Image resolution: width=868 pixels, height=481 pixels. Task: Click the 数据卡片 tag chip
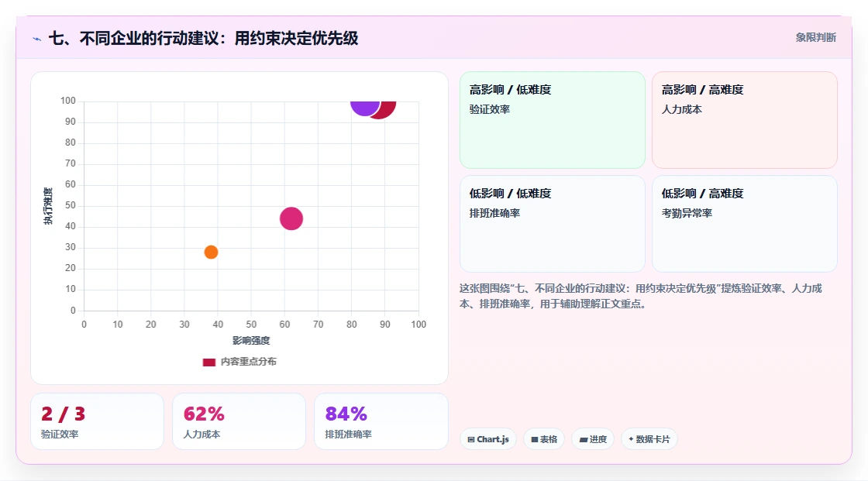649,439
